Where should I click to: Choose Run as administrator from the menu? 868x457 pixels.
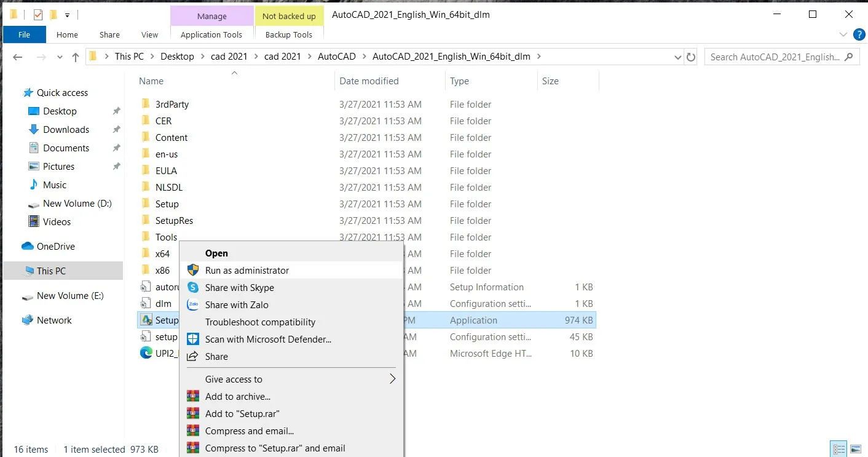click(246, 270)
